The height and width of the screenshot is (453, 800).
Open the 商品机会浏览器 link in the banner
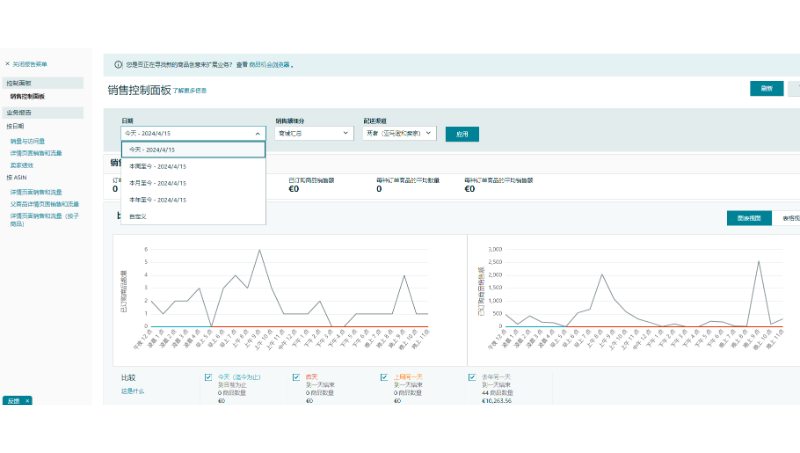269,65
